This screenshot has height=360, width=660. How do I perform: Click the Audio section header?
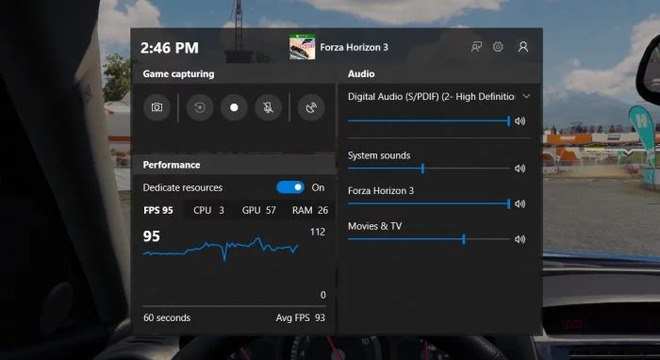(361, 74)
